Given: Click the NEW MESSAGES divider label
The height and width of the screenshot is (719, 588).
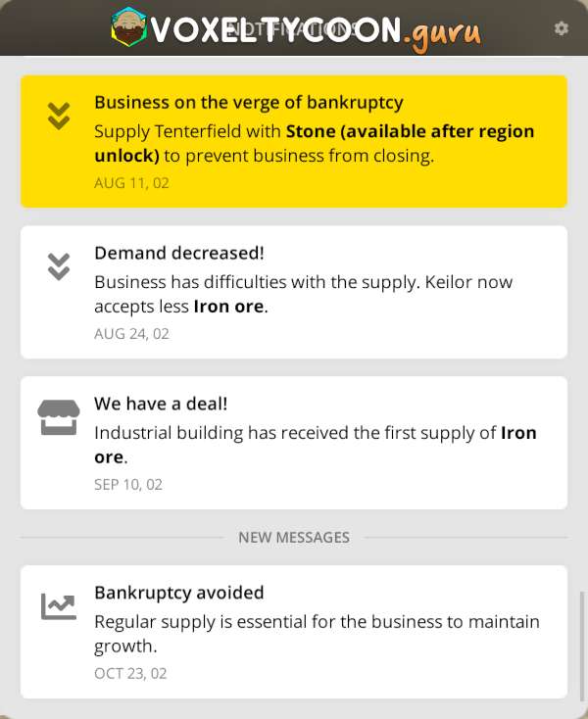Looking at the screenshot, I should pyautogui.click(x=294, y=538).
